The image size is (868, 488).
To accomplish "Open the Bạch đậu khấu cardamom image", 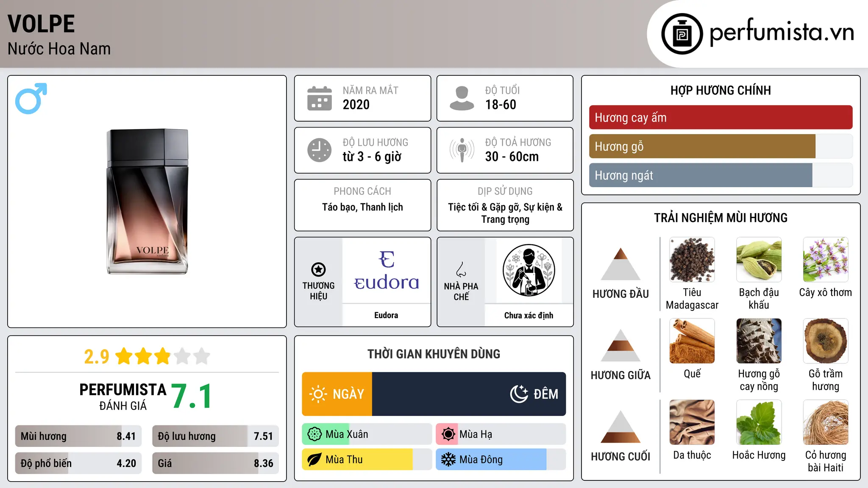I will (759, 260).
